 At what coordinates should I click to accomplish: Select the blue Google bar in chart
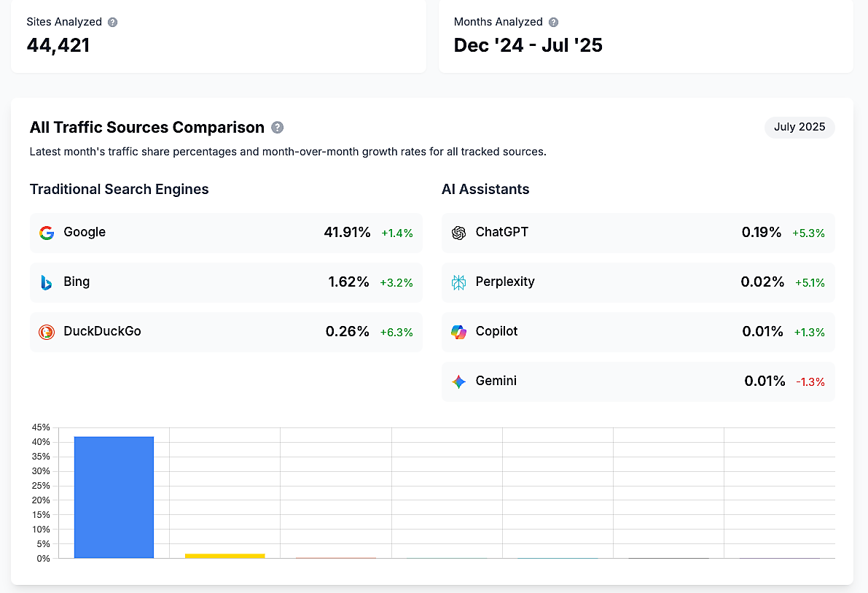[x=114, y=497]
